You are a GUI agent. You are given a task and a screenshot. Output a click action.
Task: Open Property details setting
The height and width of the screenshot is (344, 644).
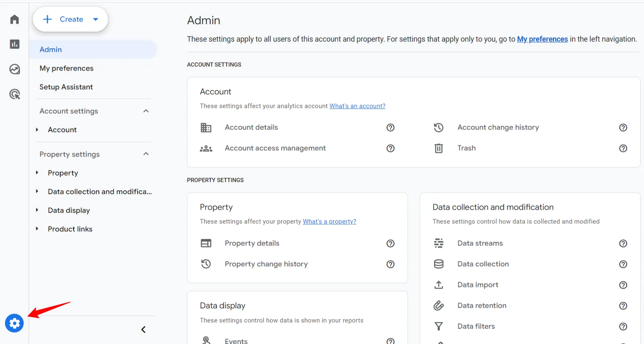pos(252,243)
